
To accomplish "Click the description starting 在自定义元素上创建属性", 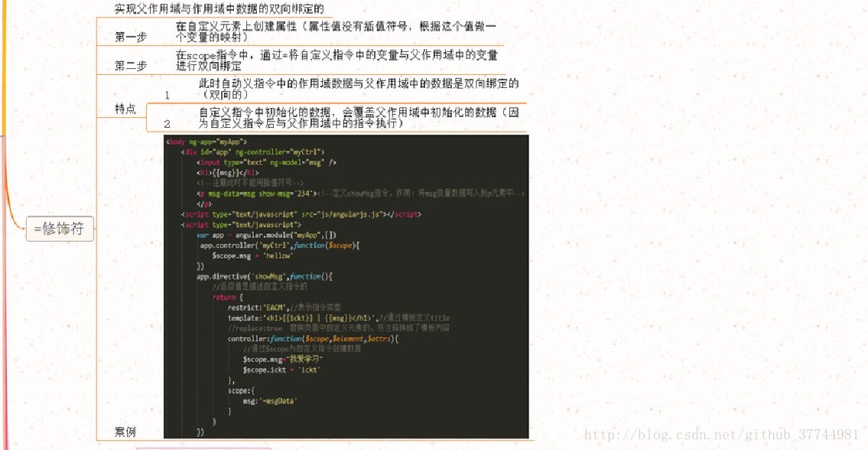I will [336, 31].
